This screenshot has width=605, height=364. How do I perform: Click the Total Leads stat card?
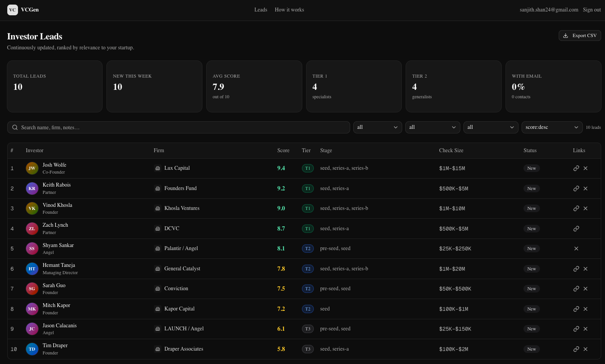point(55,86)
